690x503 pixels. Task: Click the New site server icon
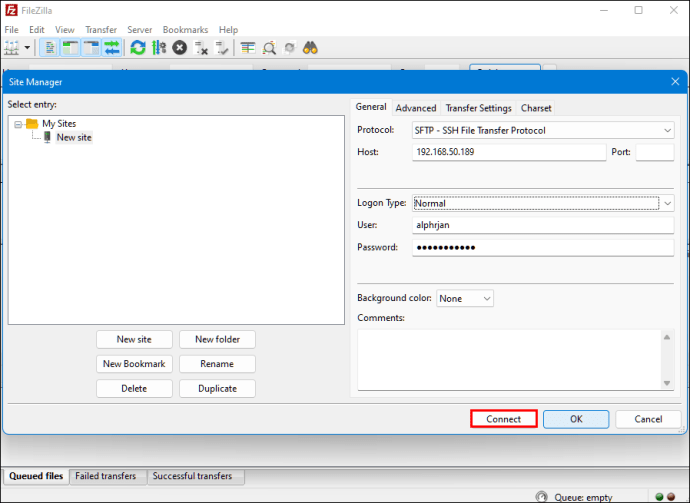(x=48, y=137)
